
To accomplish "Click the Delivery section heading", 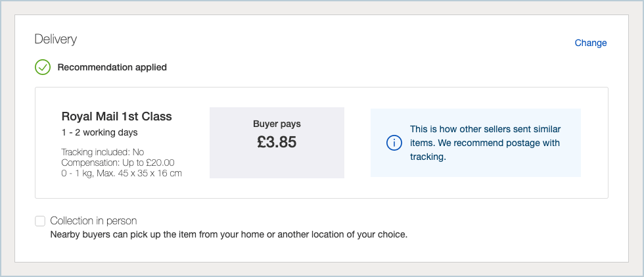I will click(55, 39).
